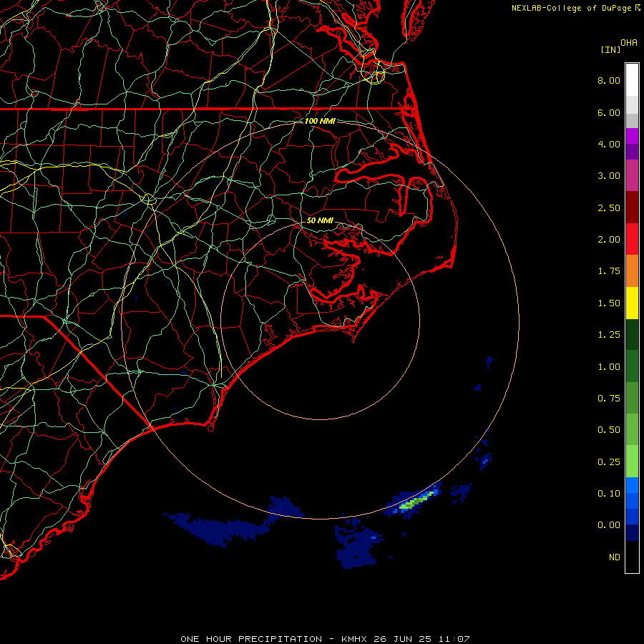Click the white color swatch in legend

pos(632,80)
